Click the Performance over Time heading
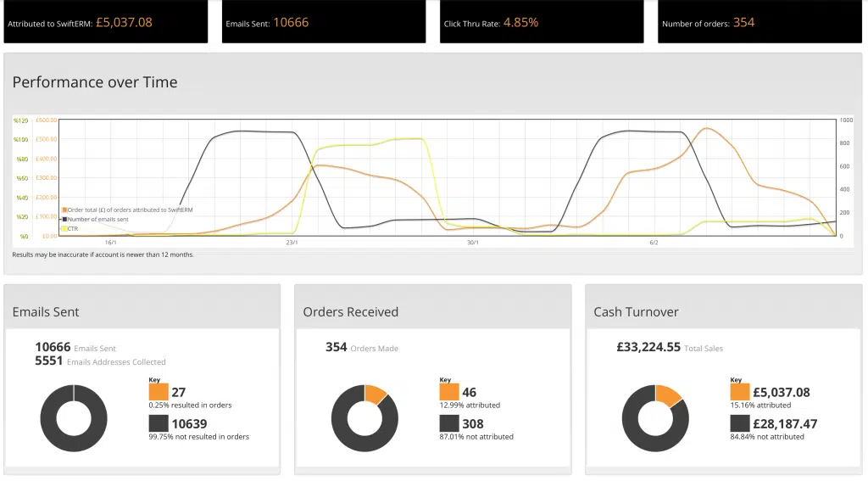 [x=95, y=82]
